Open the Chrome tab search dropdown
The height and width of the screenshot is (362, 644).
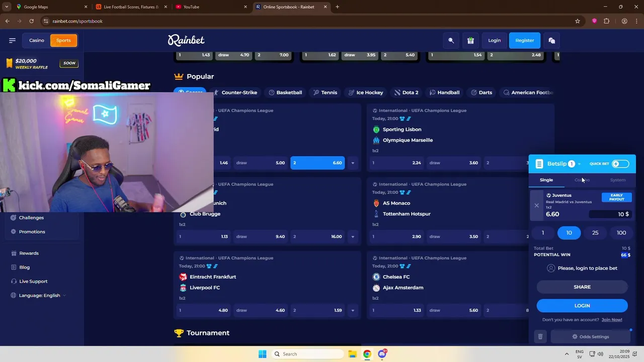tap(7, 7)
